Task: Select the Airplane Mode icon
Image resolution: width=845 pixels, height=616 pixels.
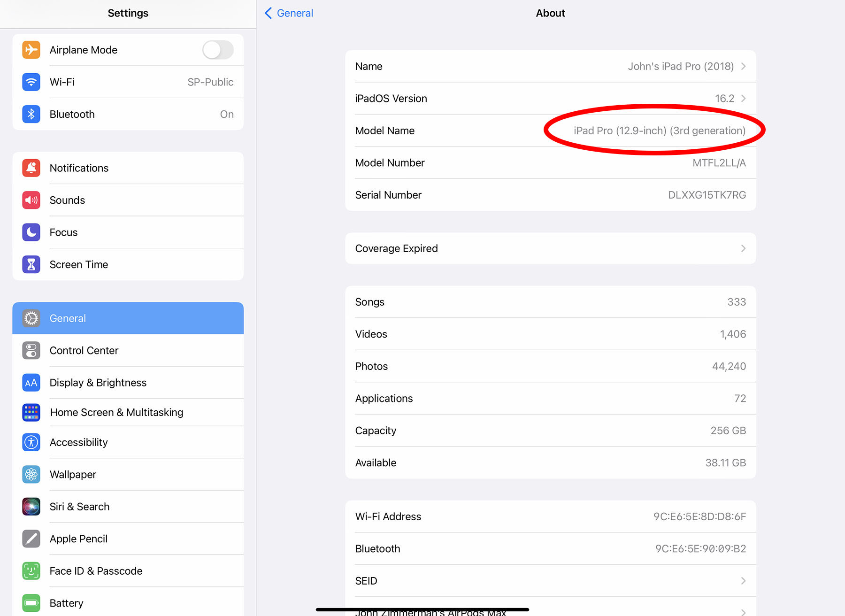Action: (31, 50)
